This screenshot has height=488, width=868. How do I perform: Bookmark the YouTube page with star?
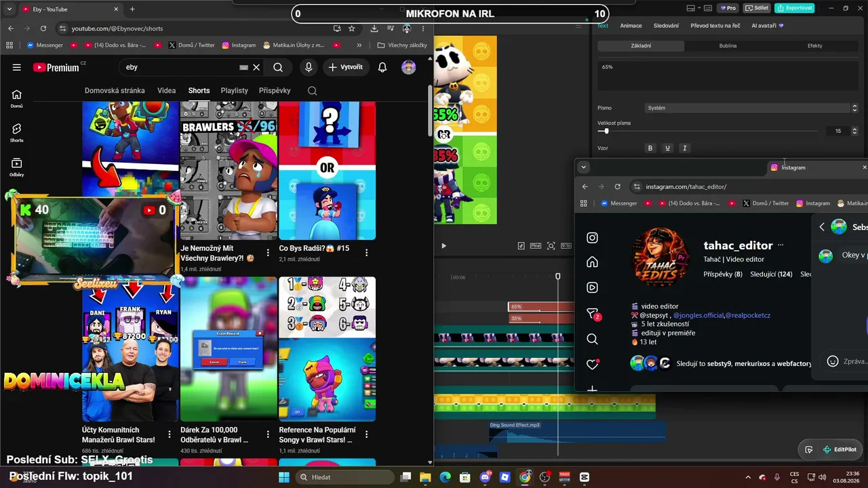click(351, 28)
